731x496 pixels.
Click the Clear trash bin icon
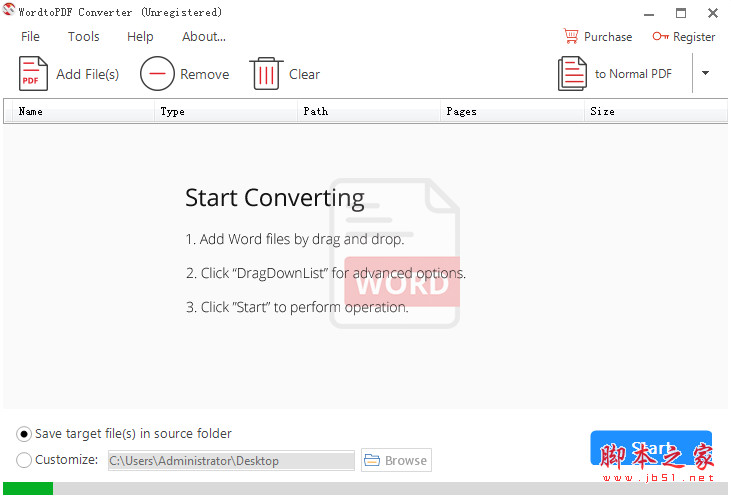pyautogui.click(x=266, y=74)
